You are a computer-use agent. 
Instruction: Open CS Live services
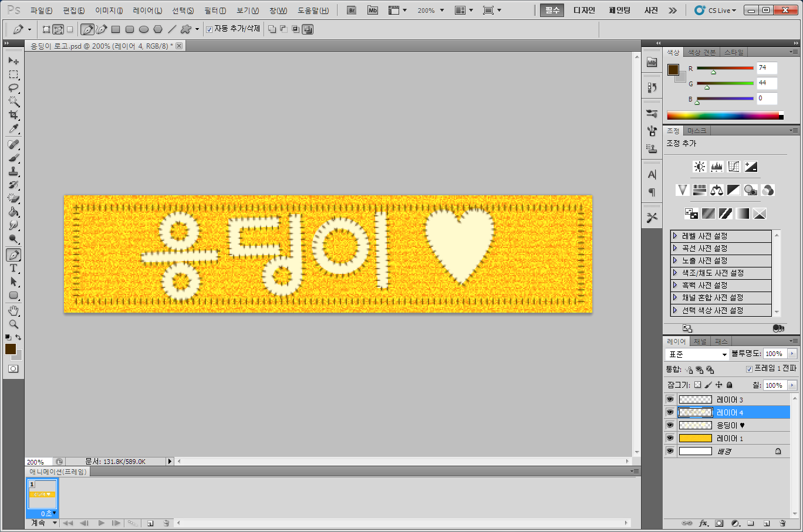pyautogui.click(x=714, y=11)
